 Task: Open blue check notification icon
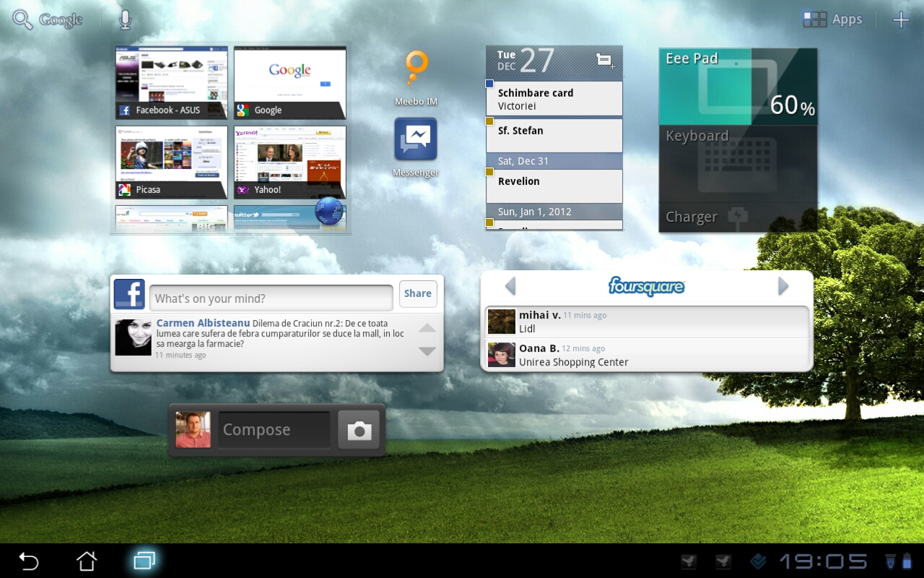tap(758, 561)
